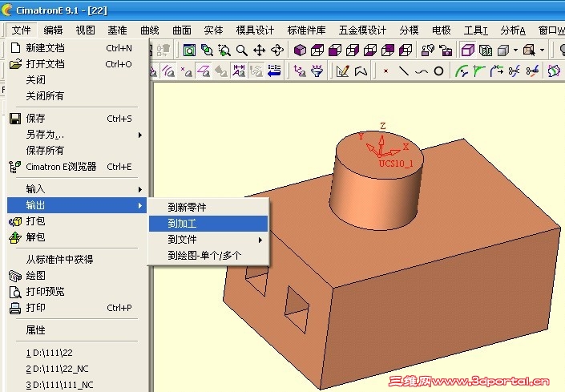
Task: Toggle the point selection filter icon
Action: [186, 71]
